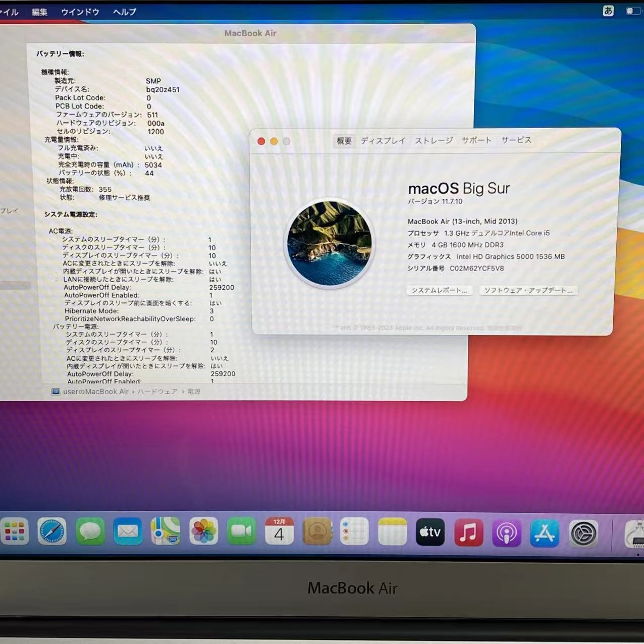The width and height of the screenshot is (644, 644).
Task: Click ソフトウェア・アップデート to check for updates
Action: coord(528,290)
